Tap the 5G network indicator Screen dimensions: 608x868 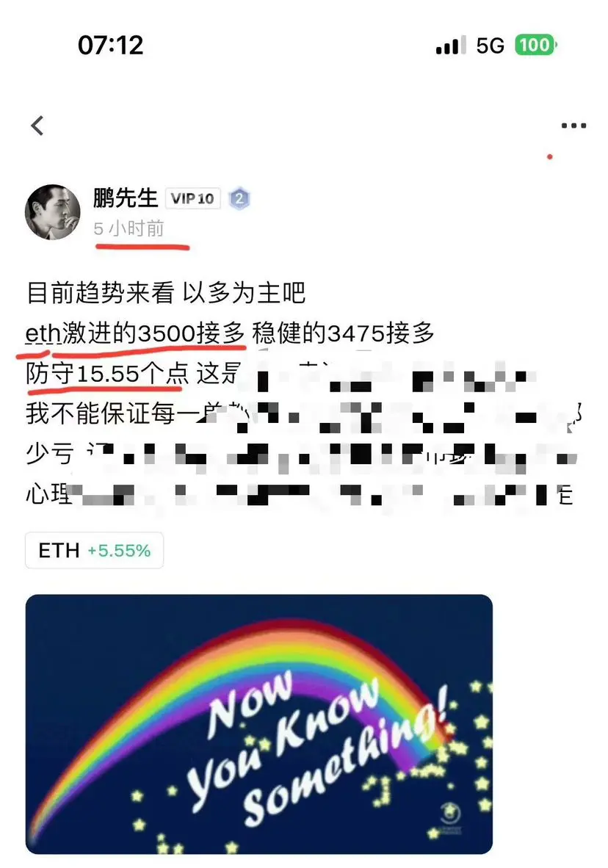click(490, 46)
